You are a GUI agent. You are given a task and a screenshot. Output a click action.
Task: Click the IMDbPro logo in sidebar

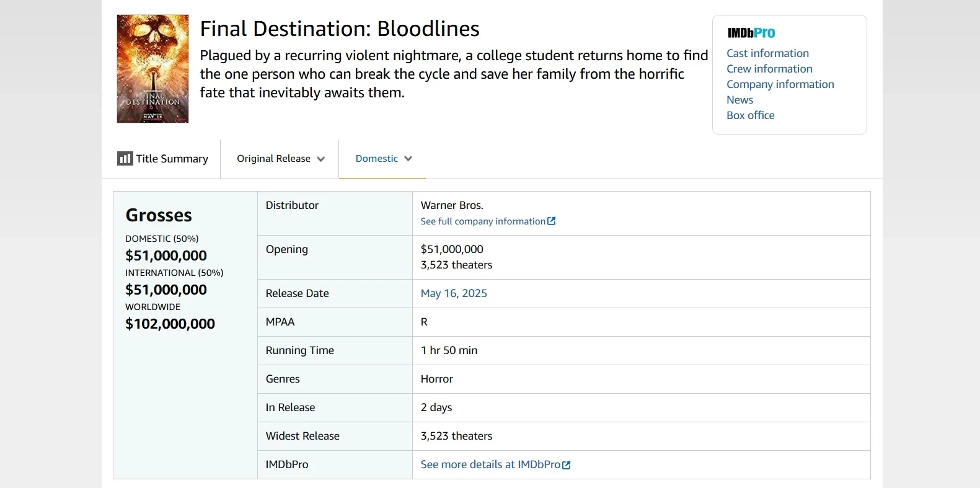[x=751, y=33]
